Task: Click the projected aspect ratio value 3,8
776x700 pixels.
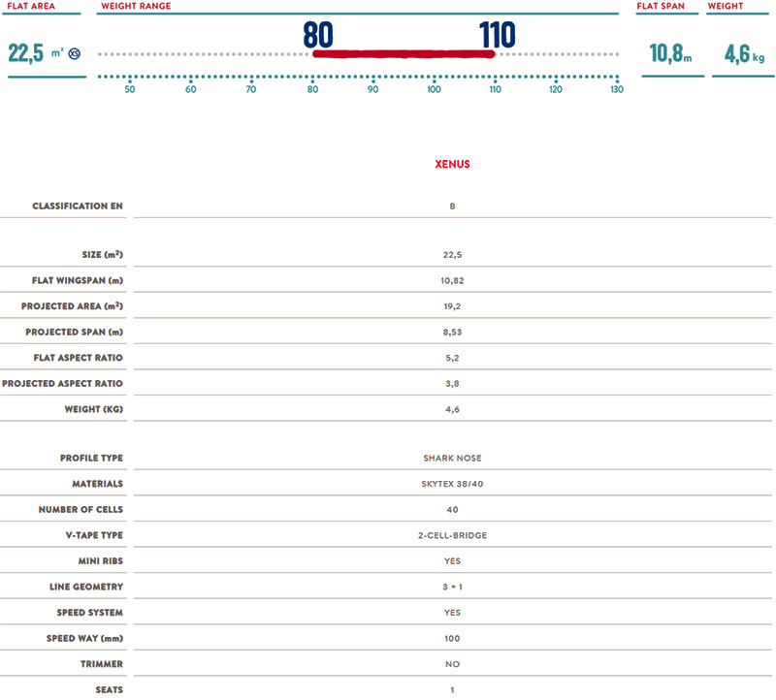Action: [452, 383]
